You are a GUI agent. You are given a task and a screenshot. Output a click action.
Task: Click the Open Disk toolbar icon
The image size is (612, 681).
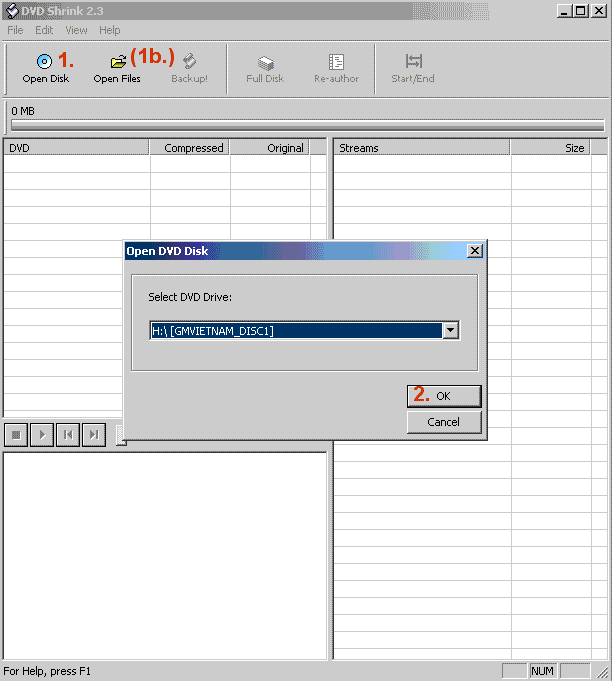[44, 62]
